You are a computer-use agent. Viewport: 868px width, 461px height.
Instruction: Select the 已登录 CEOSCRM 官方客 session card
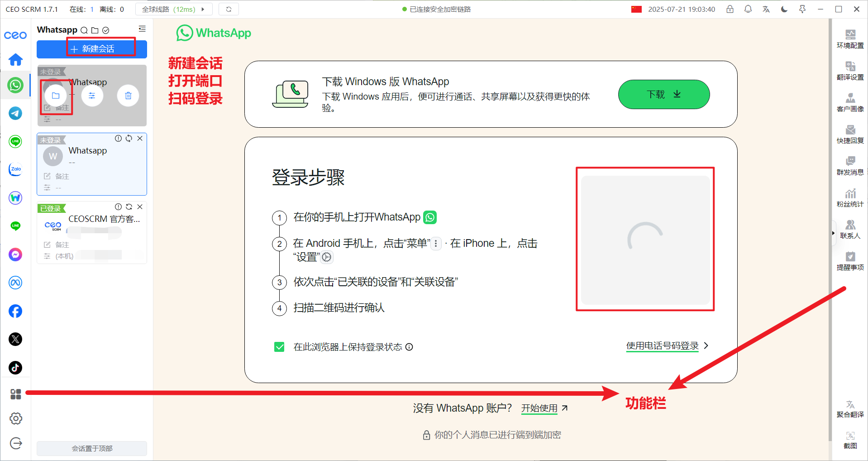point(92,233)
